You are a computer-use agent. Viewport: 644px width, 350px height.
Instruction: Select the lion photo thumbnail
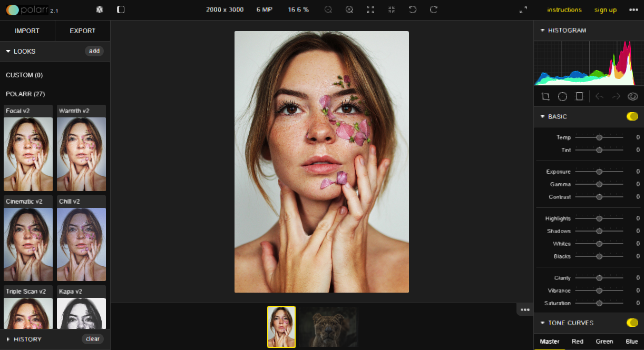[329, 326]
